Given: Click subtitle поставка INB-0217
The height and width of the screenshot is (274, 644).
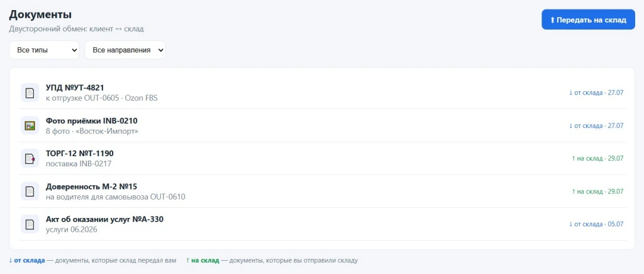Looking at the screenshot, I should tap(79, 164).
